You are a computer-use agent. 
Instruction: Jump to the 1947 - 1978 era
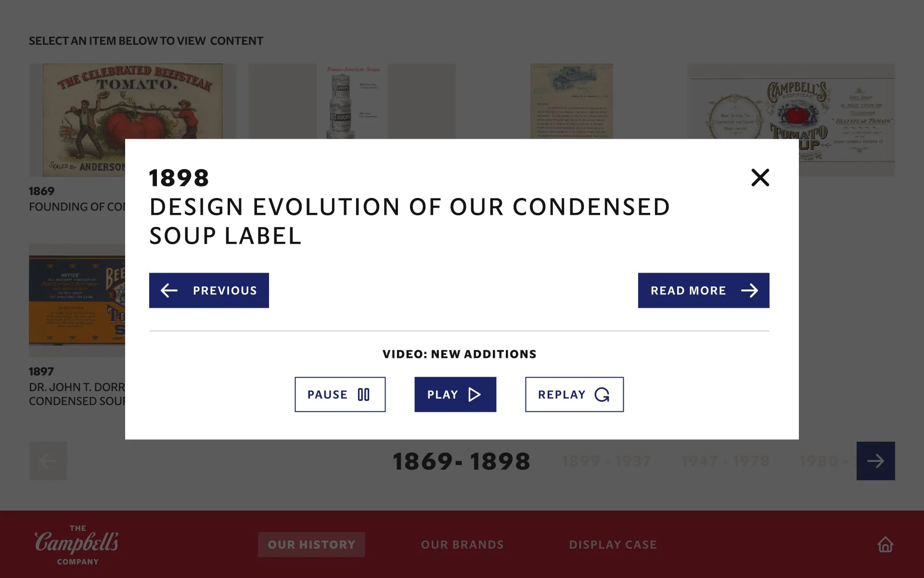725,461
